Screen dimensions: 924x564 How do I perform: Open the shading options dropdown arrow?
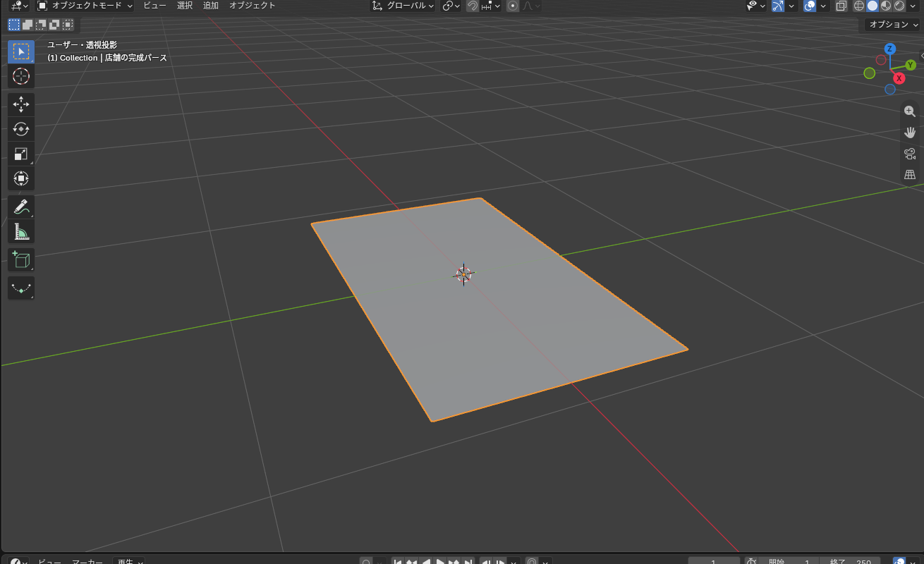[914, 6]
